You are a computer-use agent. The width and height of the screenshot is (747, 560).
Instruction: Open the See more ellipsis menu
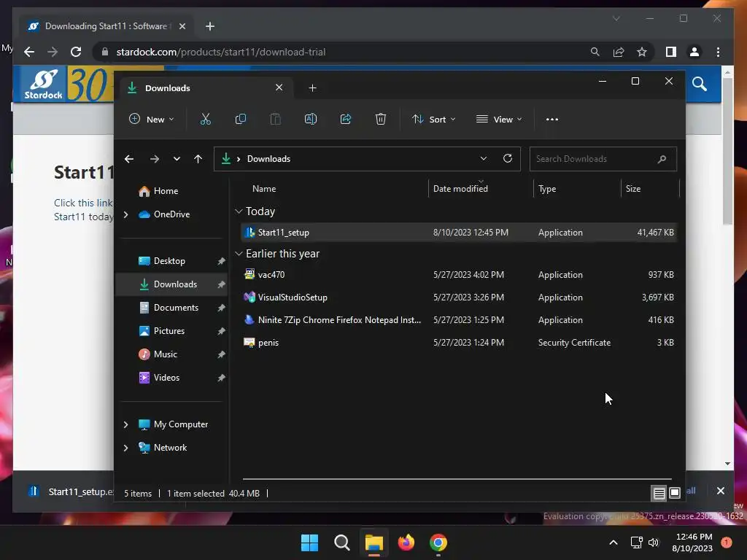click(x=552, y=120)
